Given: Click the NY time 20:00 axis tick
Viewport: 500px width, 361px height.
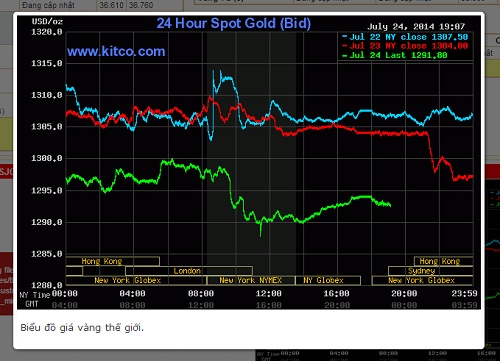Looking at the screenshot, I should point(404,294).
